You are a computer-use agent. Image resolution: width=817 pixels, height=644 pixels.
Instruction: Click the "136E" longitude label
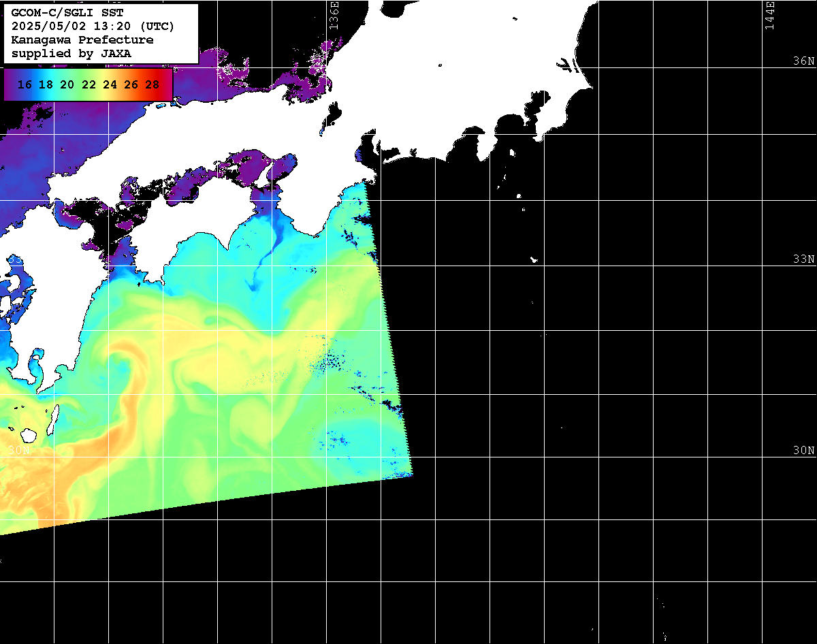(334, 15)
